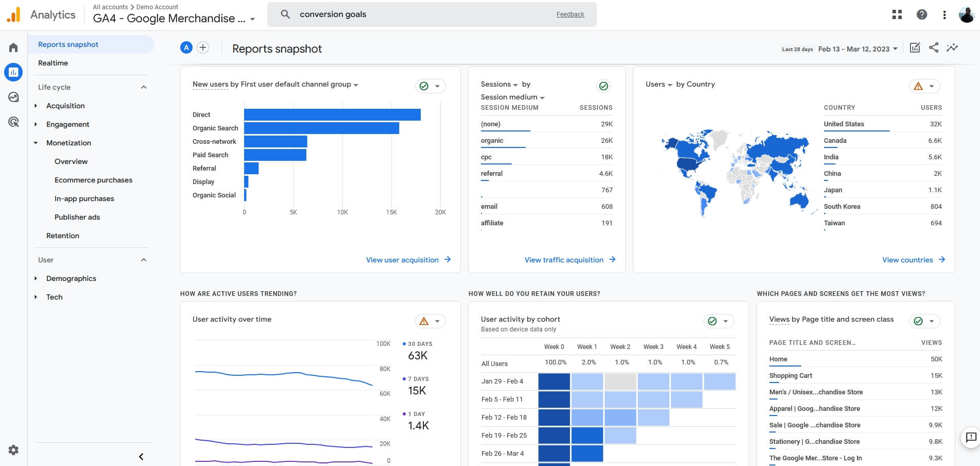Image resolution: width=980 pixels, height=466 pixels.
Task: Open the Explore icon in left rail
Action: [13, 97]
